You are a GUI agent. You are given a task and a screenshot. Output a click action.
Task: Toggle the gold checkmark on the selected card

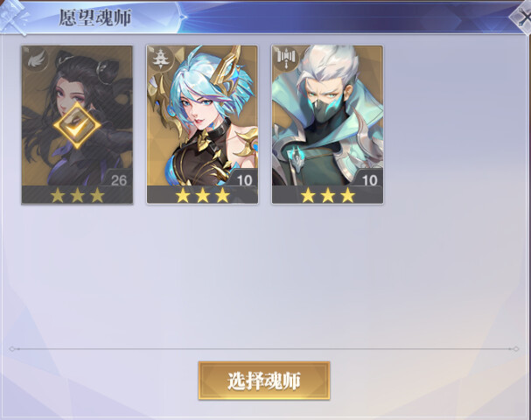[x=77, y=125]
